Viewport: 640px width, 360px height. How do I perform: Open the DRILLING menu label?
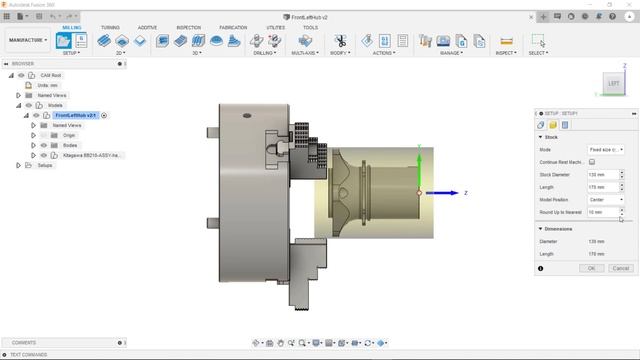(264, 53)
